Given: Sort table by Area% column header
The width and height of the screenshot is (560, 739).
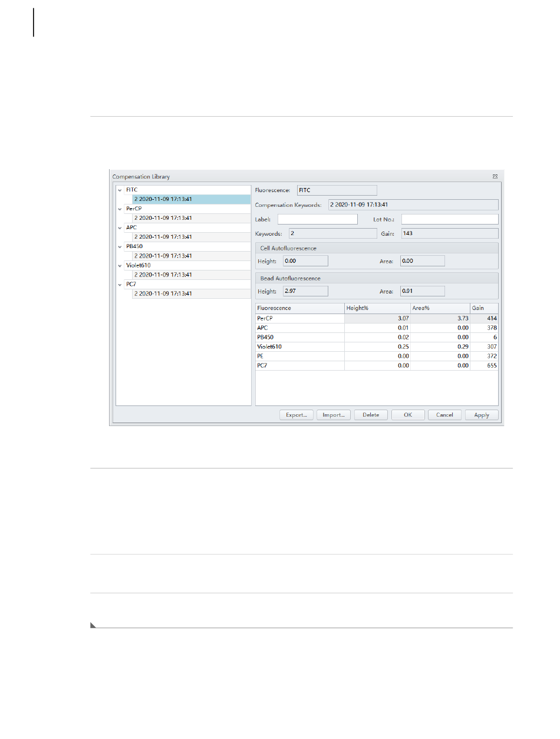Looking at the screenshot, I should click(440, 308).
